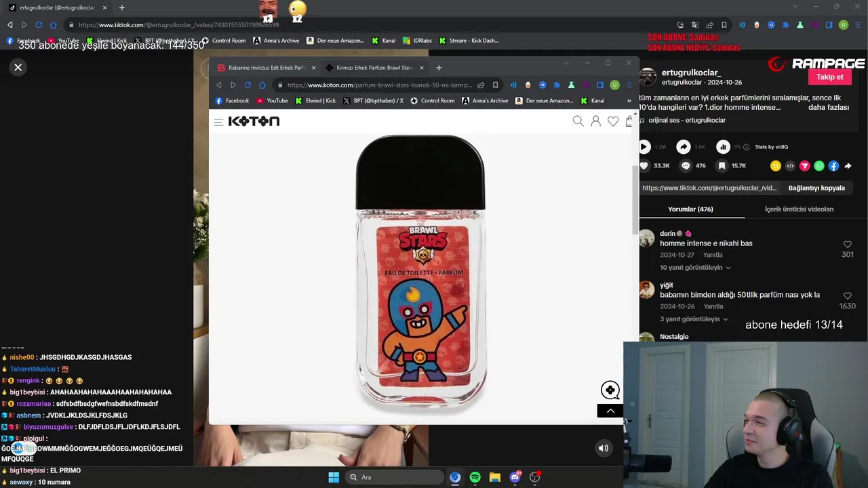868x488 pixels.
Task: Click back-to-top arrow on Koton page
Action: [610, 411]
